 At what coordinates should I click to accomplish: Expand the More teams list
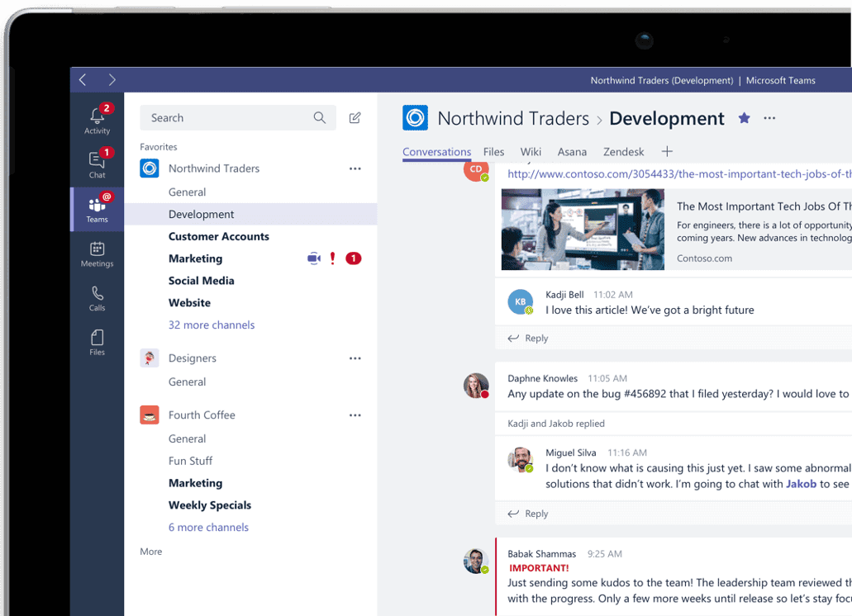pyautogui.click(x=151, y=552)
